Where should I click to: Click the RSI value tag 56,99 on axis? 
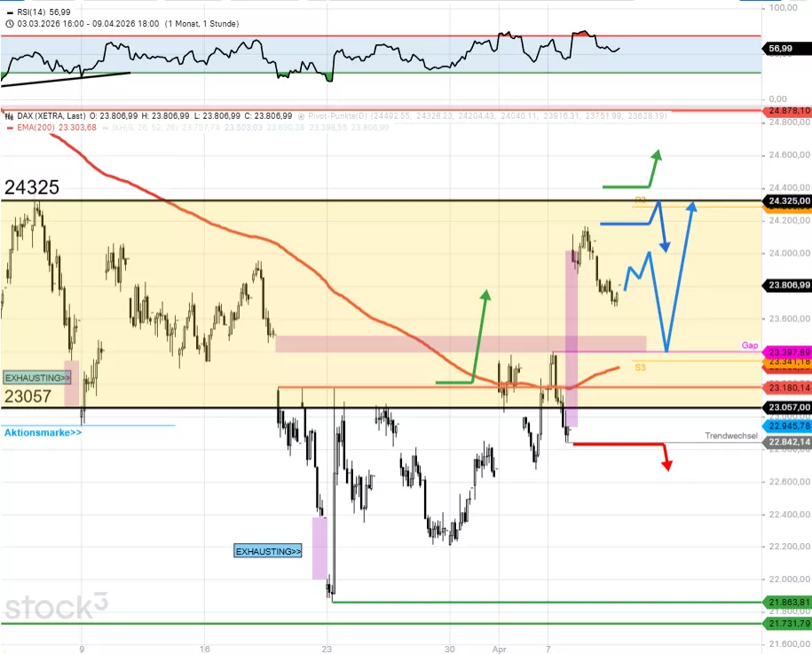(x=782, y=51)
